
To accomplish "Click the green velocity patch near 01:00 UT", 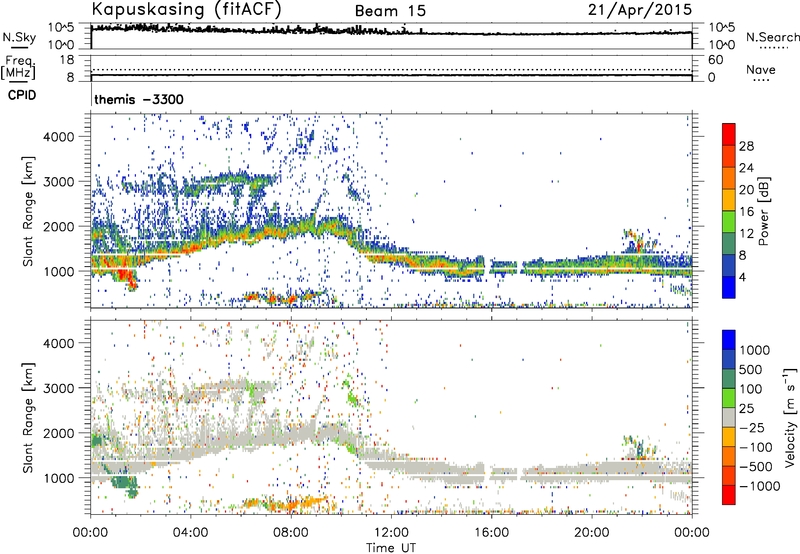I will click(122, 482).
